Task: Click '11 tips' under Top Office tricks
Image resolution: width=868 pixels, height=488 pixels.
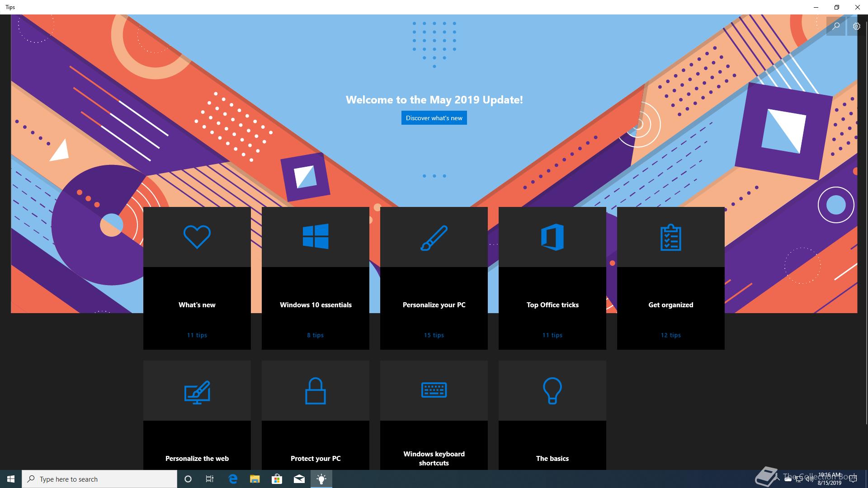Action: 552,335
